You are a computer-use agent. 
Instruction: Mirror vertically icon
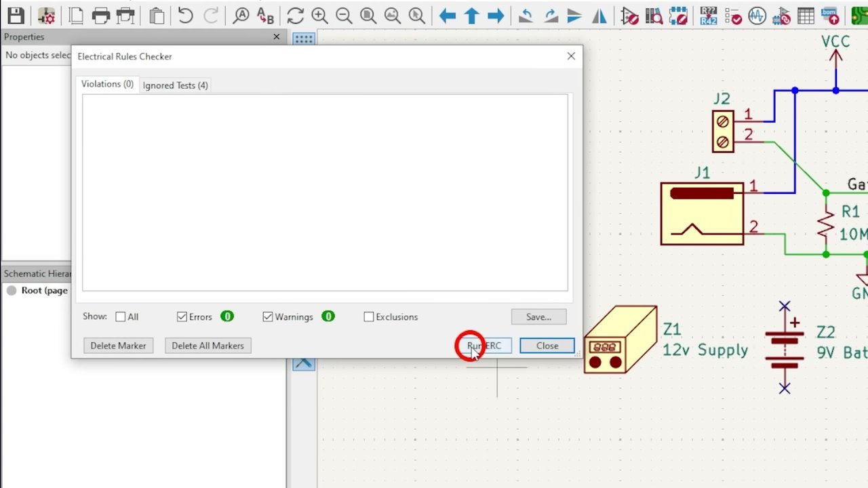click(574, 15)
